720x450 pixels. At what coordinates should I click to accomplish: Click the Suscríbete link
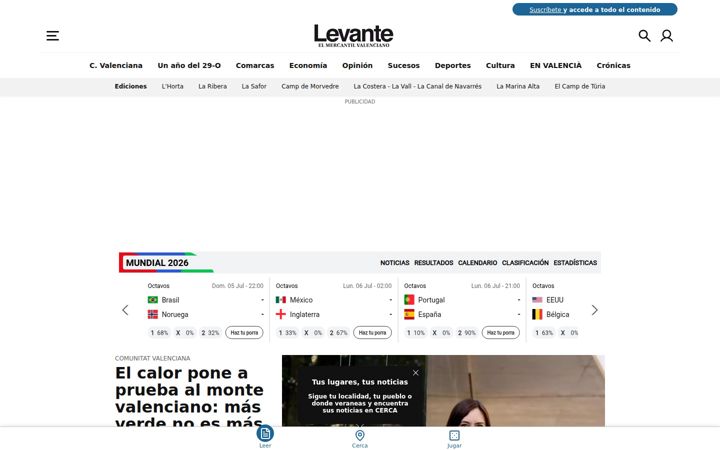(546, 10)
